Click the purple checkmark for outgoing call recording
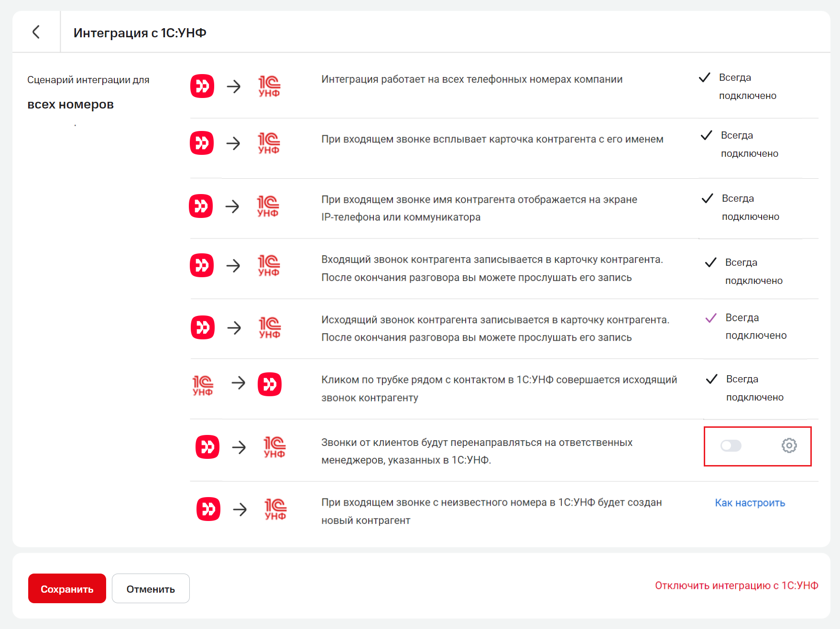Image resolution: width=840 pixels, height=629 pixels. [x=711, y=318]
